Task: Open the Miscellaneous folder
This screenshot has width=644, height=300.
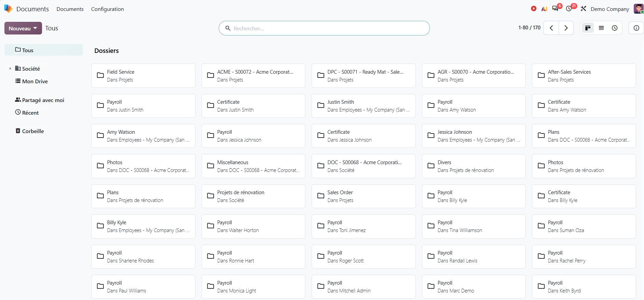Action: pos(254,166)
